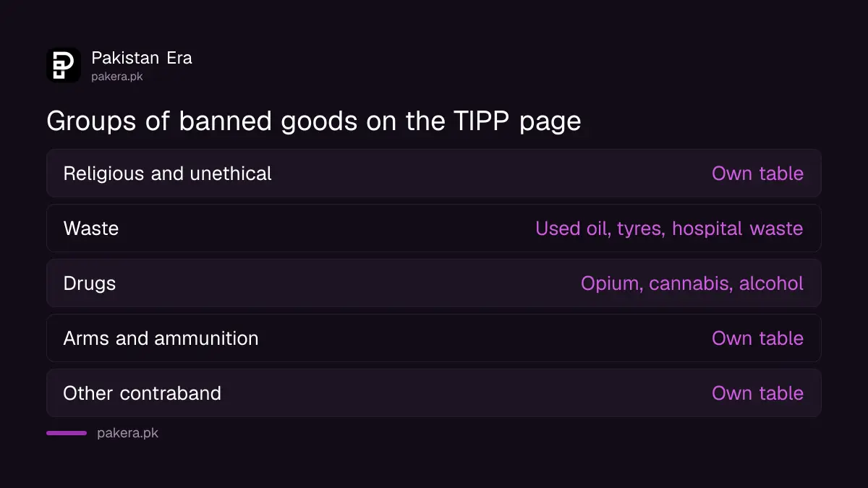This screenshot has width=868, height=488.
Task: Click the purple accent bar in the footer
Action: tap(67, 433)
